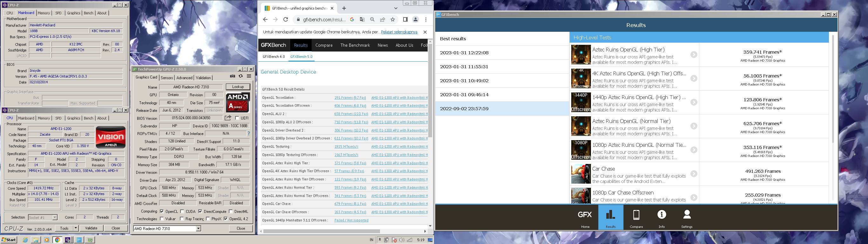
Task: Open Windows Media Player from taskbar
Action: coord(46,240)
